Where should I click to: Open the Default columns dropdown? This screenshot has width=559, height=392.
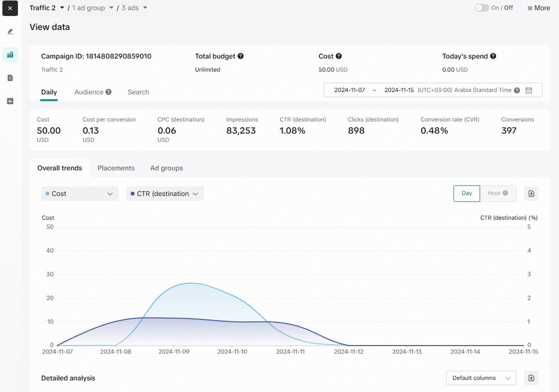(x=481, y=378)
